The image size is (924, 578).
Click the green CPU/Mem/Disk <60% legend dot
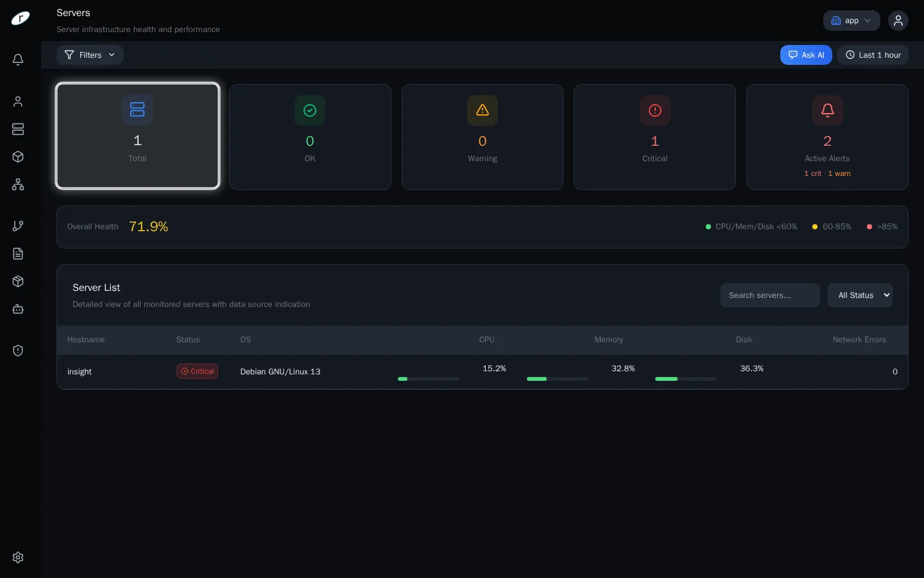click(x=708, y=227)
